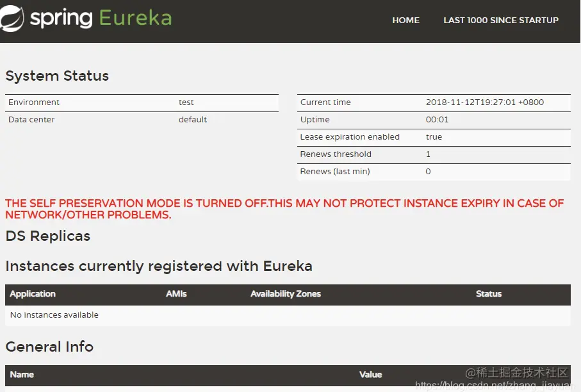Select the System Status heading
The height and width of the screenshot is (392, 581).
click(x=57, y=76)
